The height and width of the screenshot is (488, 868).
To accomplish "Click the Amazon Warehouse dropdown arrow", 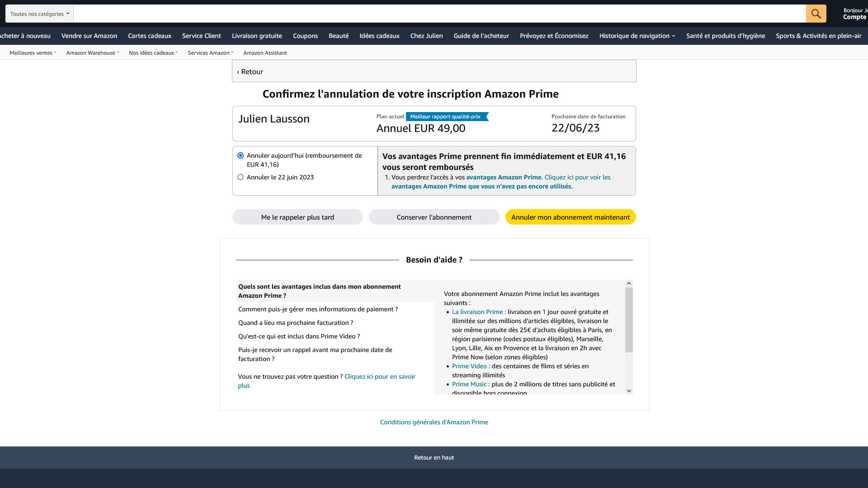I will pyautogui.click(x=118, y=52).
